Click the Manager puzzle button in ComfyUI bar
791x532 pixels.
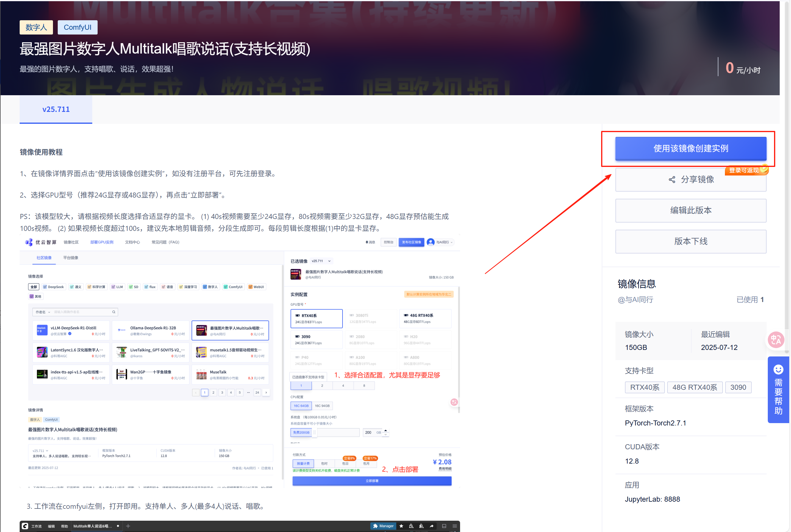pyautogui.click(x=383, y=526)
